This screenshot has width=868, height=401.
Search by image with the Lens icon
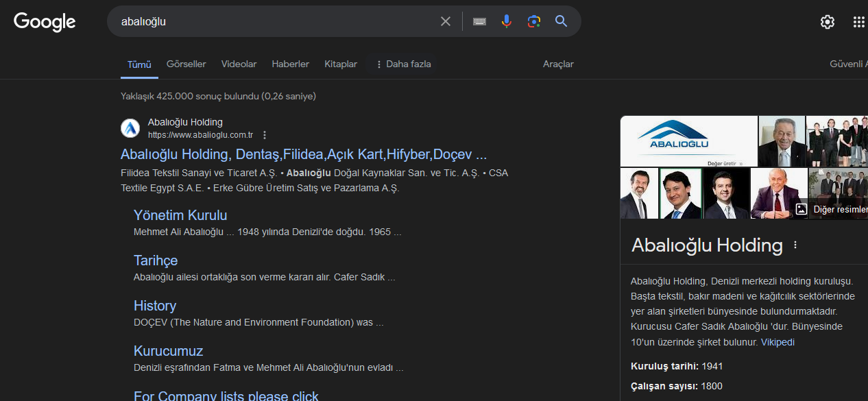pos(534,21)
